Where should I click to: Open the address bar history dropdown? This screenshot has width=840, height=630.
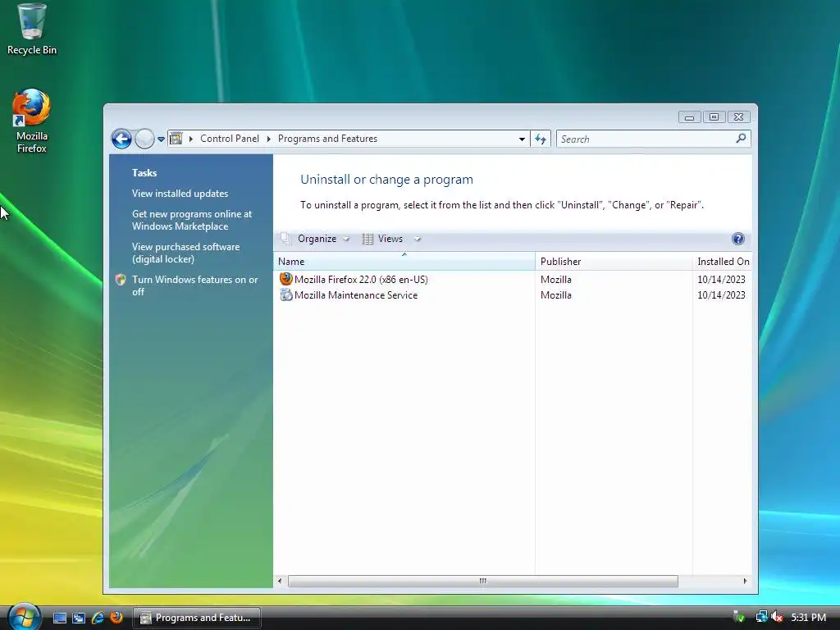click(522, 139)
